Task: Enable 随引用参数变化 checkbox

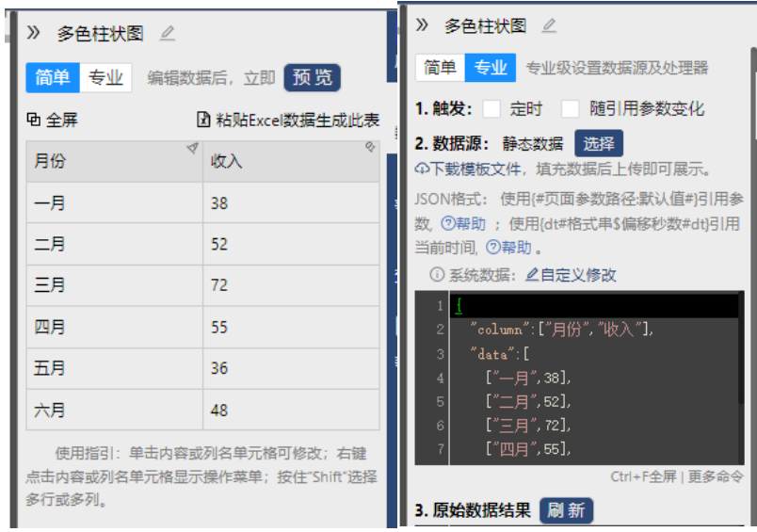Action: point(570,108)
